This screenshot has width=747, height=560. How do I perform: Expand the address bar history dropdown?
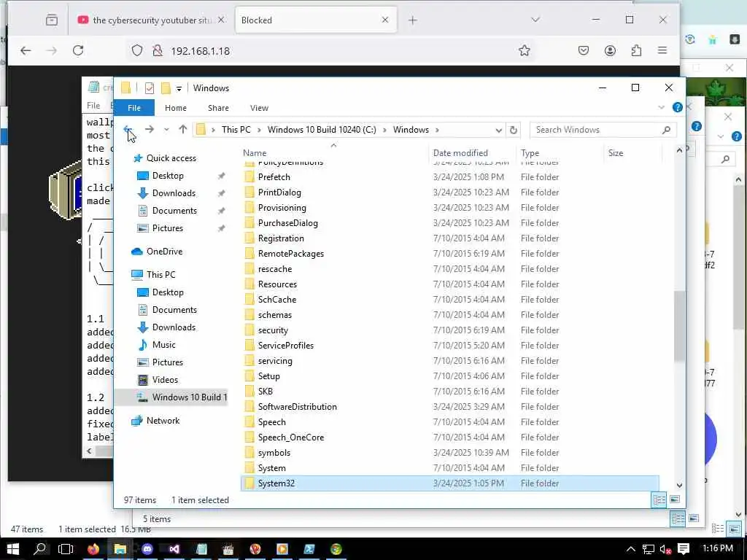(498, 130)
